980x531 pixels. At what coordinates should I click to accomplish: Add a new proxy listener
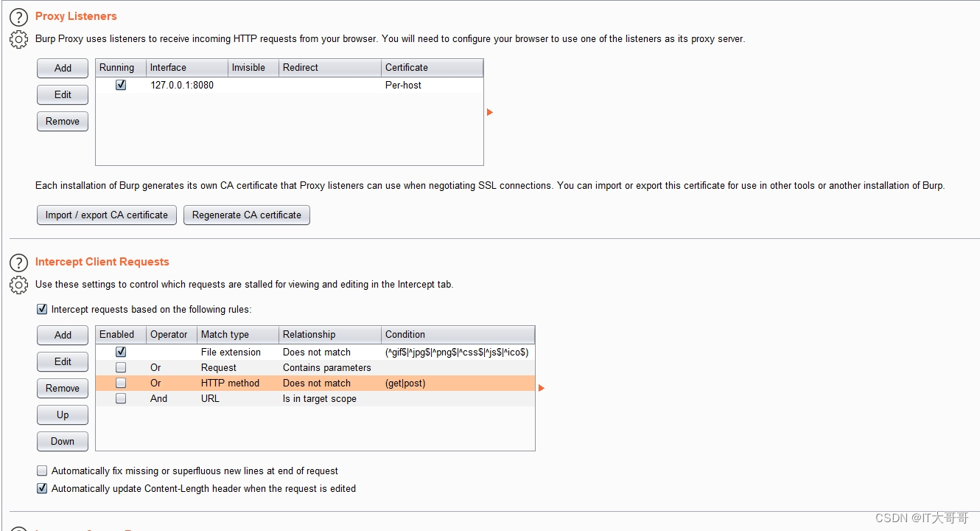click(x=63, y=68)
